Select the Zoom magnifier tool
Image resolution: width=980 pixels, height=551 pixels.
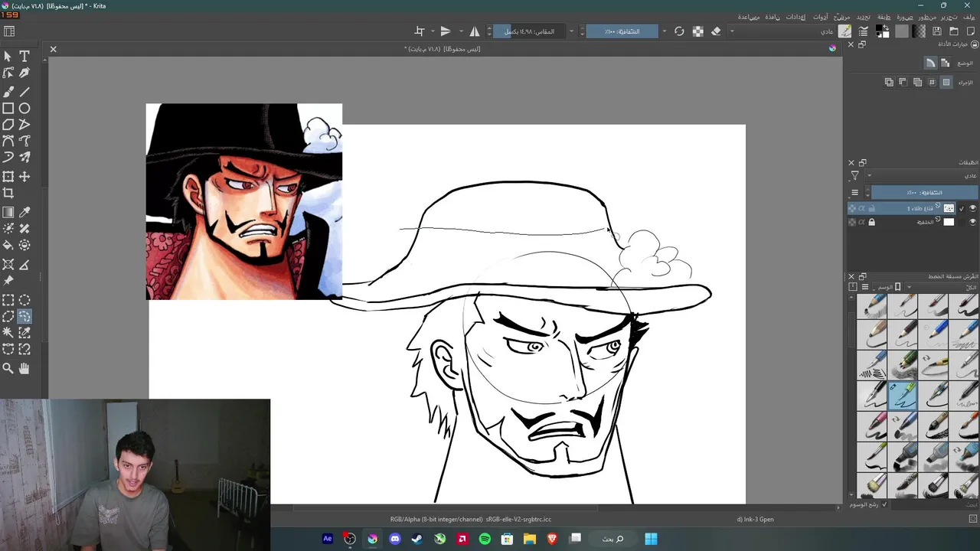click(x=8, y=368)
